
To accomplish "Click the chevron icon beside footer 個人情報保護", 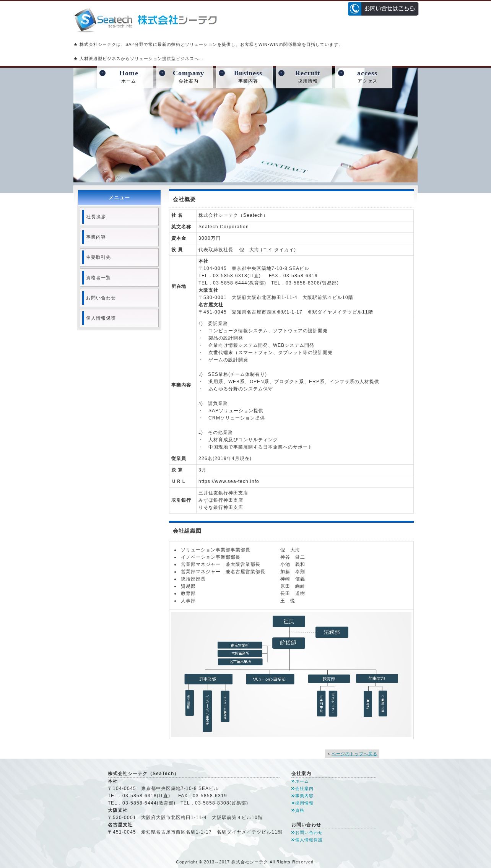I will click(293, 840).
